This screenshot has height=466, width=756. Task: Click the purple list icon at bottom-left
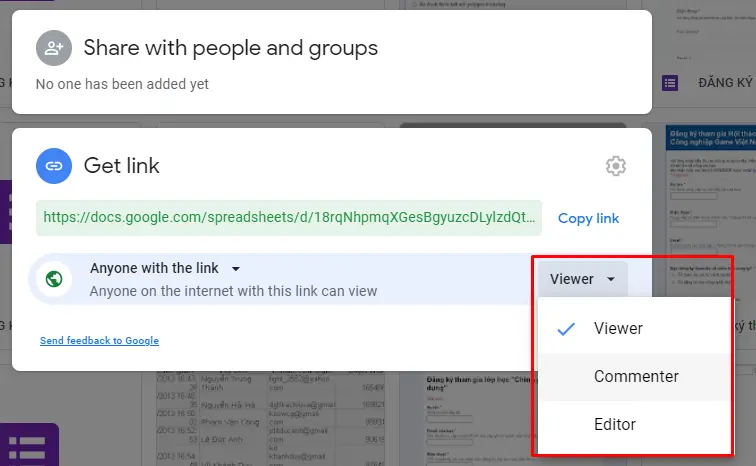point(28,446)
